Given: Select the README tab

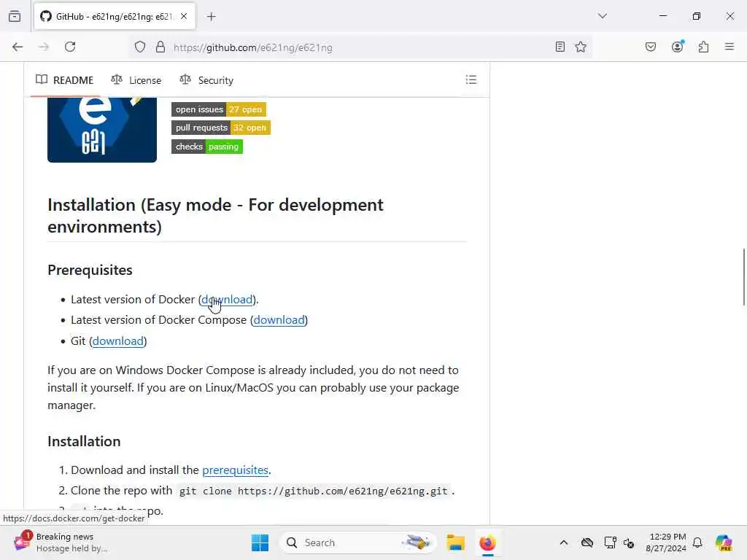Looking at the screenshot, I should click(x=65, y=80).
